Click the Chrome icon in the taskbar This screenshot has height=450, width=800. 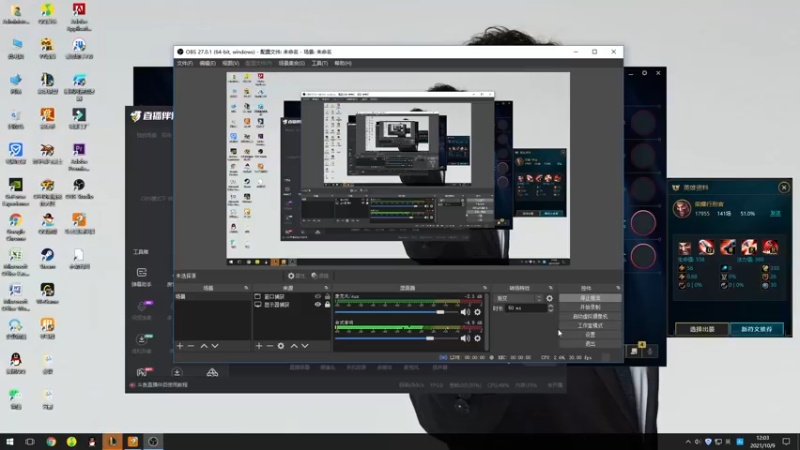coord(51,441)
